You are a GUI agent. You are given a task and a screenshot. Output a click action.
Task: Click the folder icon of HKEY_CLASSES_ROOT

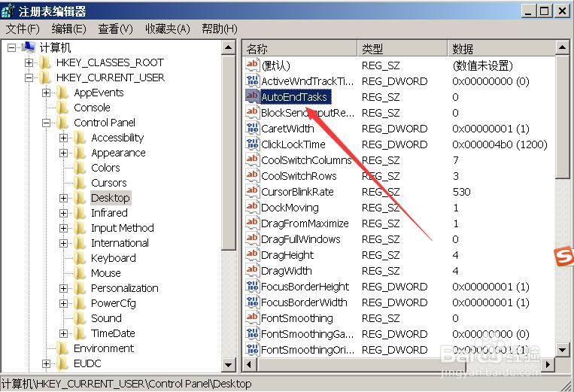(x=45, y=62)
